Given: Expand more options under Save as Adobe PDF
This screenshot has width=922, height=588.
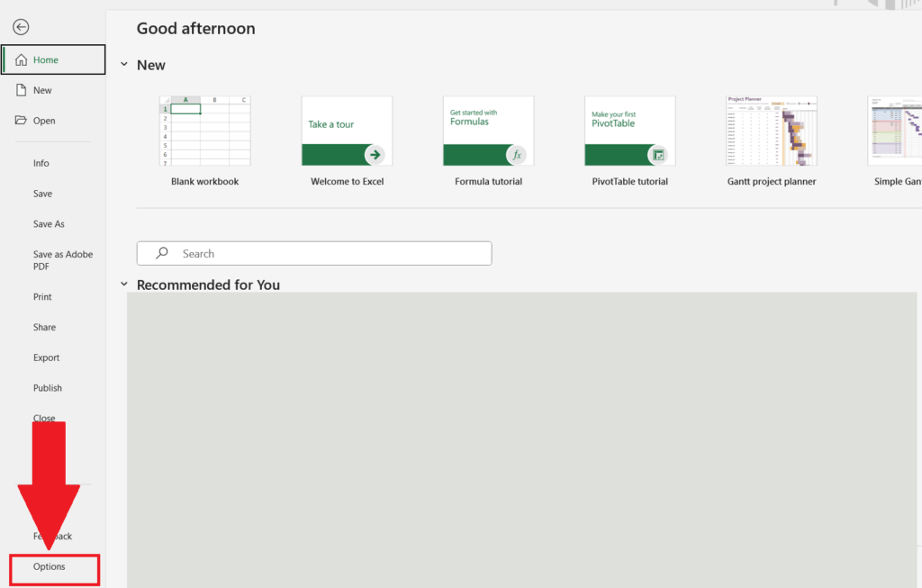Looking at the screenshot, I should pyautogui.click(x=62, y=259).
